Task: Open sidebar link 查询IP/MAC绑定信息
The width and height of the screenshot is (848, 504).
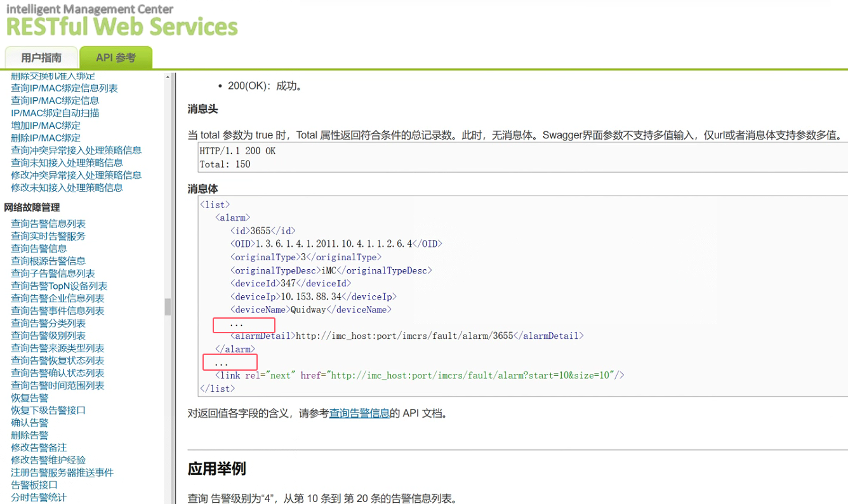Action: pyautogui.click(x=55, y=100)
